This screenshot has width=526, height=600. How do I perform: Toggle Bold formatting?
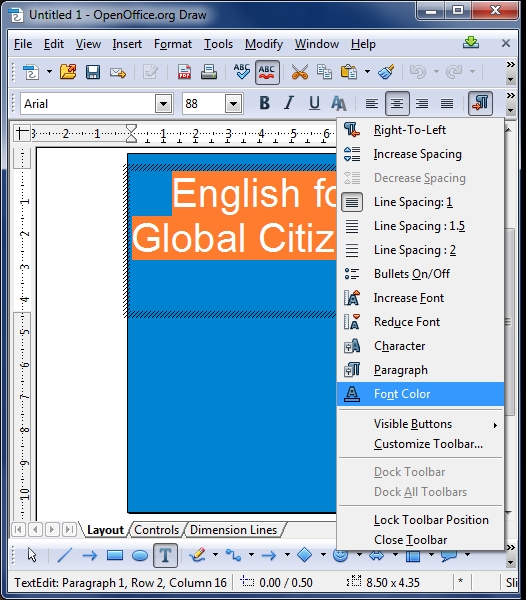click(264, 103)
